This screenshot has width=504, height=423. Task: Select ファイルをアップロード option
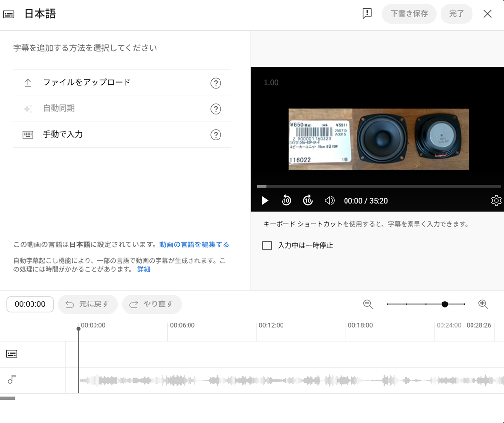87,83
